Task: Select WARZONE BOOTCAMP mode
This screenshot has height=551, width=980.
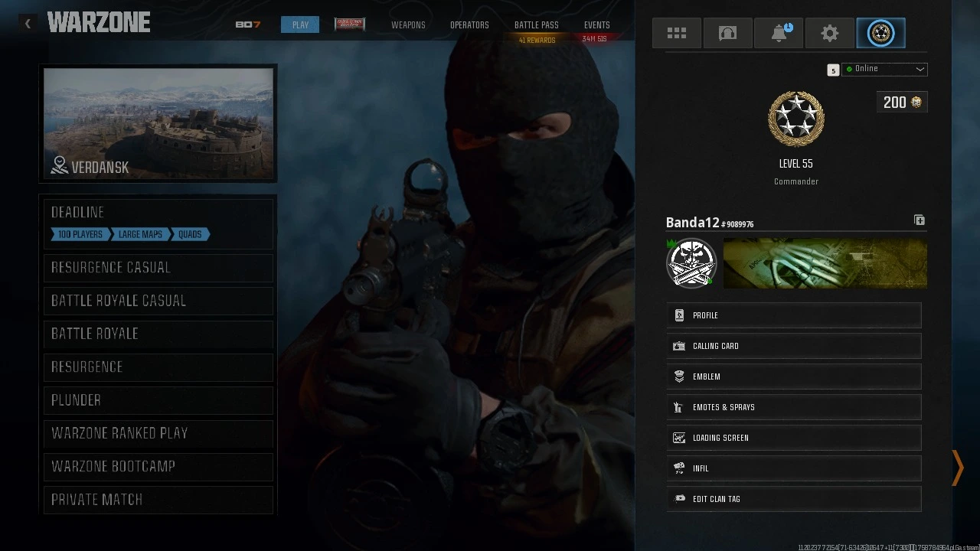Action: click(158, 466)
